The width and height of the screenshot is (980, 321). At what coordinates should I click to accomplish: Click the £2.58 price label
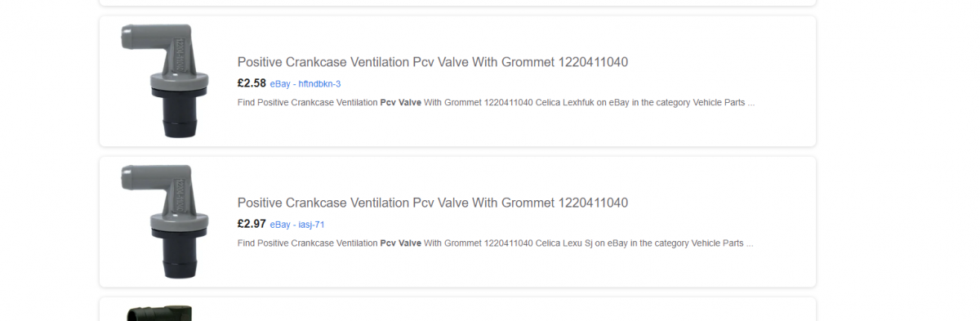click(x=252, y=83)
